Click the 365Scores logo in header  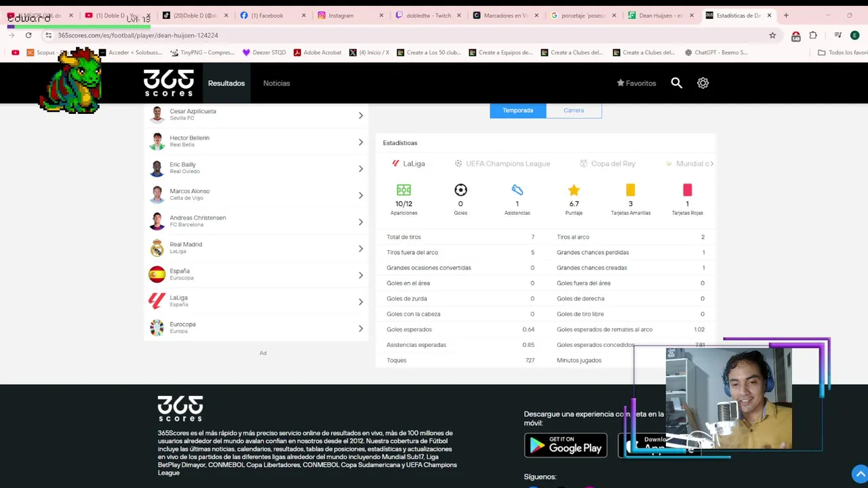coord(168,83)
